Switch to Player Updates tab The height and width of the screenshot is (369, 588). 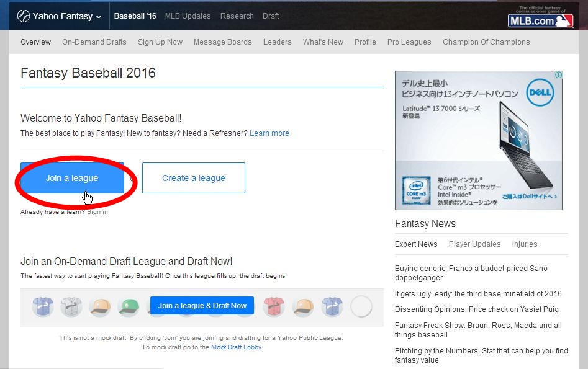pyautogui.click(x=475, y=244)
